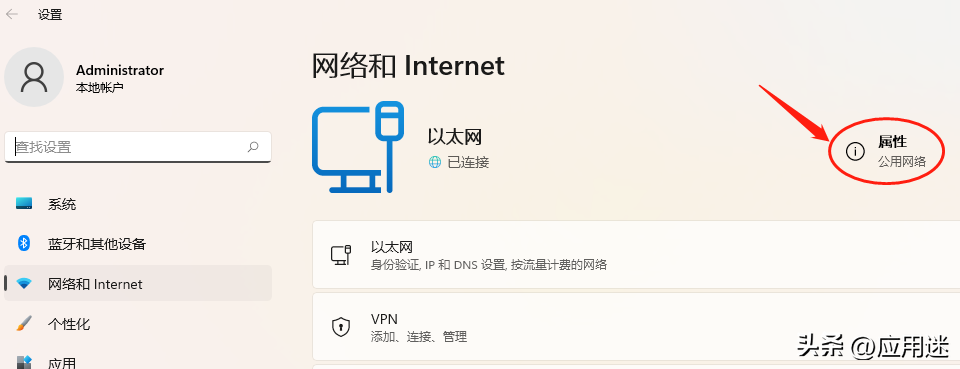Click the info icon beside 属性

[x=855, y=151]
